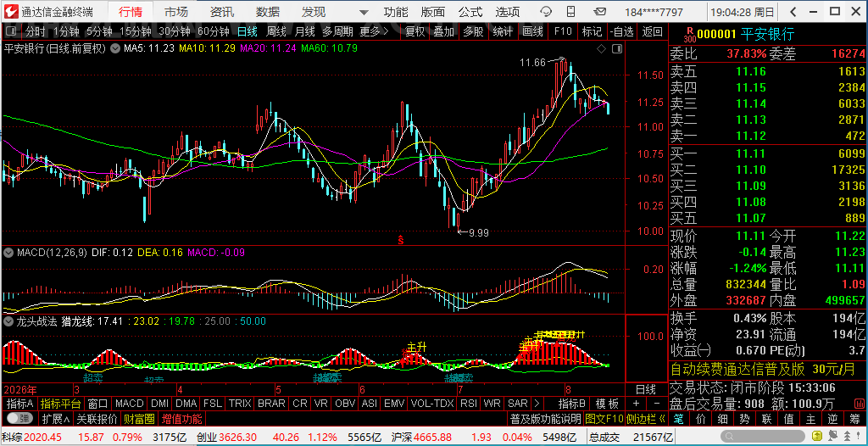The image size is (868, 446).
Task: Click the 日线 label at chart corner
Action: click(x=645, y=389)
